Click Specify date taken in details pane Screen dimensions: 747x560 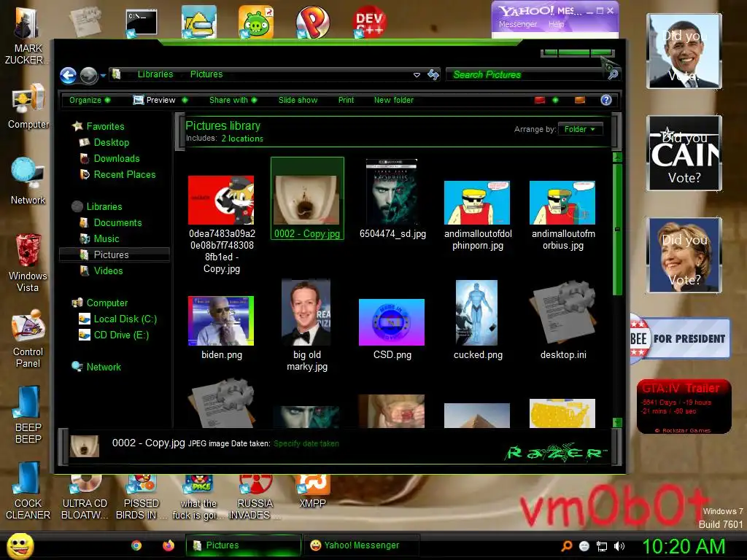tap(306, 444)
